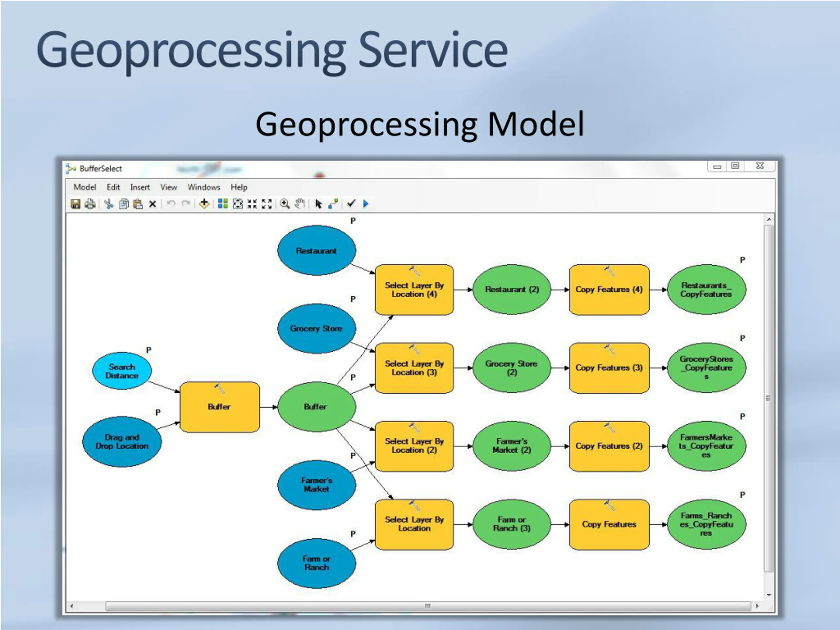
Task: Open the Windows menu
Action: [x=204, y=187]
